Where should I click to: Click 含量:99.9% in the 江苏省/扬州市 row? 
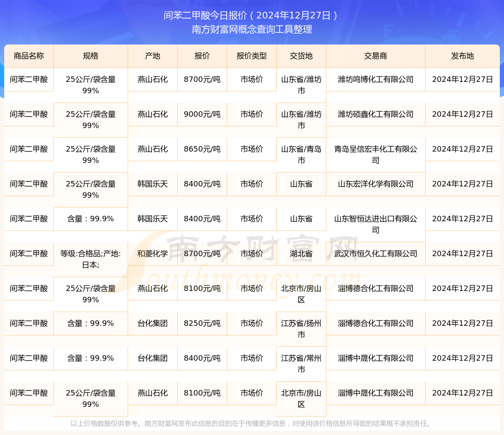91,323
